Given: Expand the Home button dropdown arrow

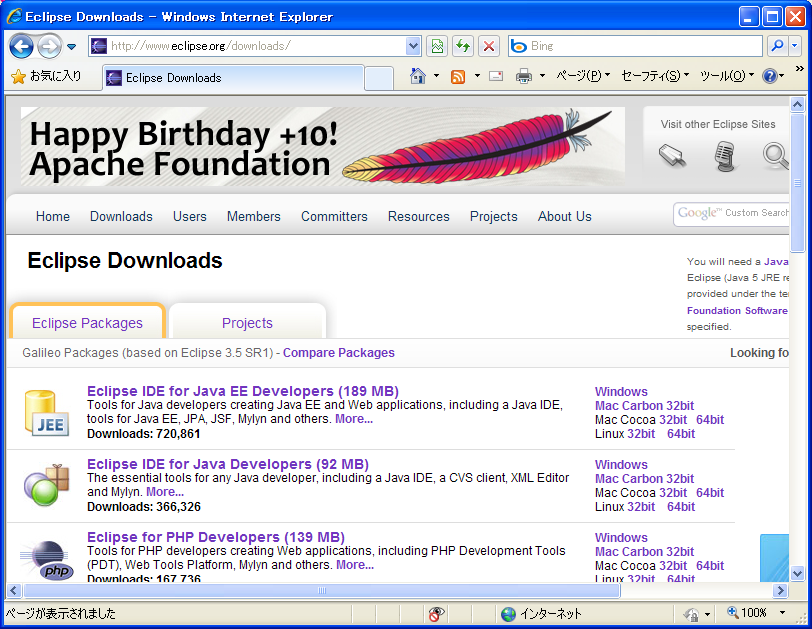Looking at the screenshot, I should point(436,76).
